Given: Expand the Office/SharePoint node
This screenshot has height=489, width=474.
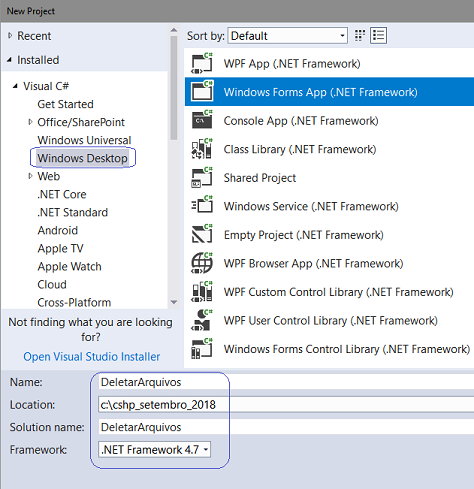Looking at the screenshot, I should click(30, 122).
